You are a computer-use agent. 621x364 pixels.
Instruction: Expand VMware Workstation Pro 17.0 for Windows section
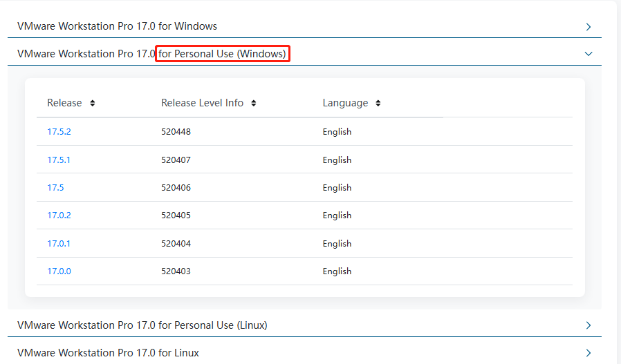tap(588, 26)
